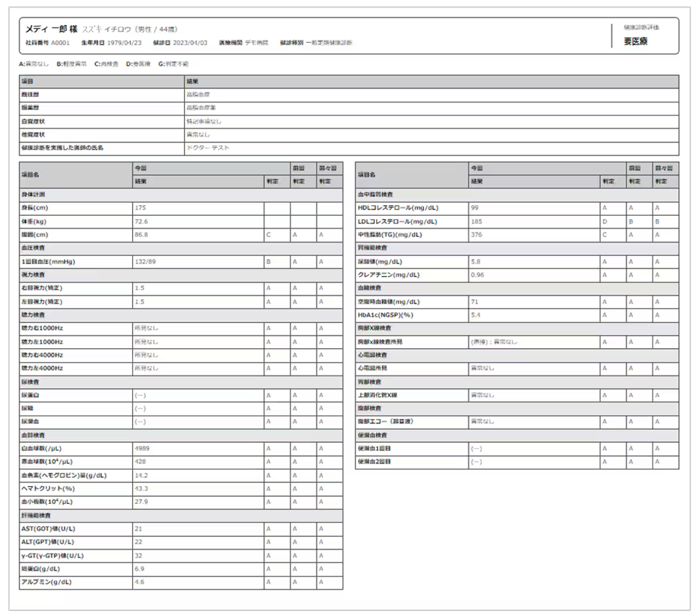
Task: Select the γ-GTP value 32
Action: point(139,556)
